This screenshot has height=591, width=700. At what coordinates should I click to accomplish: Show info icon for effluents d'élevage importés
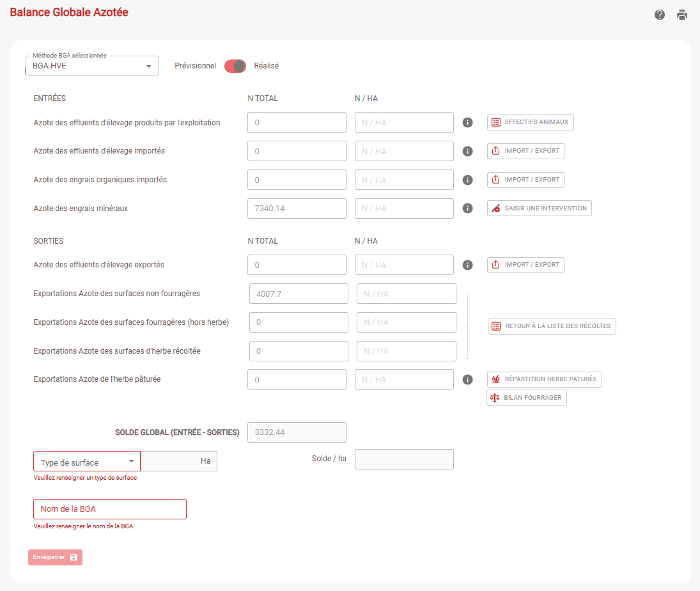(467, 151)
